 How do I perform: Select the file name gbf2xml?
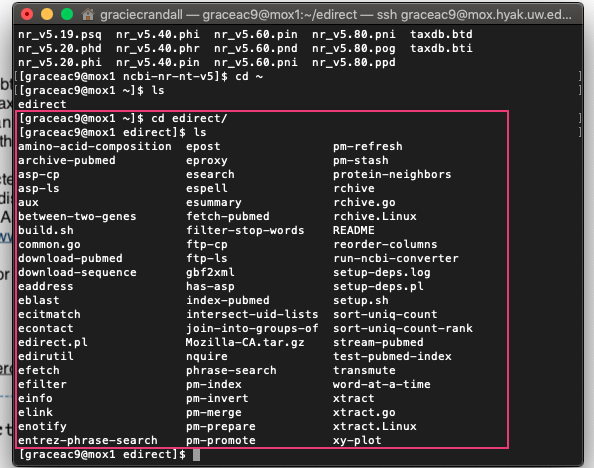[210, 272]
